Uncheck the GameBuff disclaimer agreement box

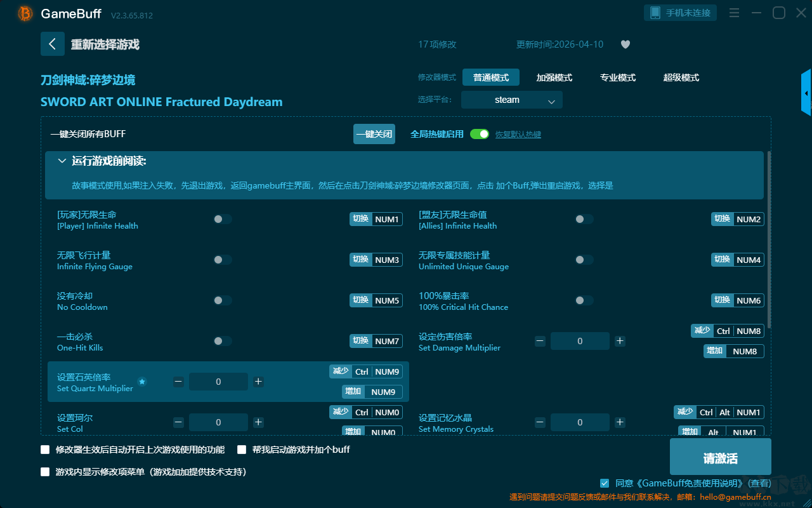(x=605, y=483)
